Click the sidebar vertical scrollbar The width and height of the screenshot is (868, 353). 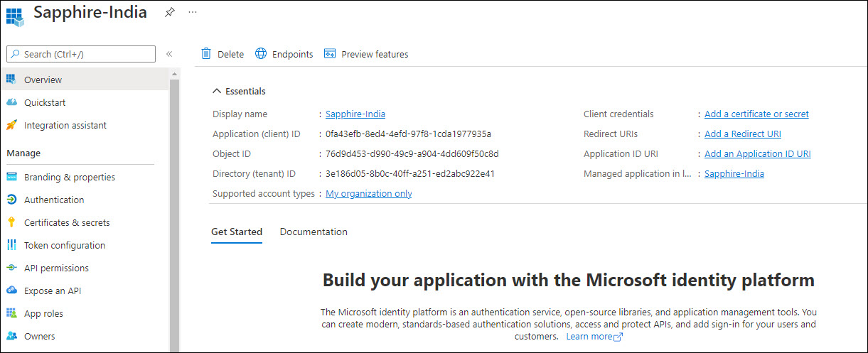[x=174, y=213]
